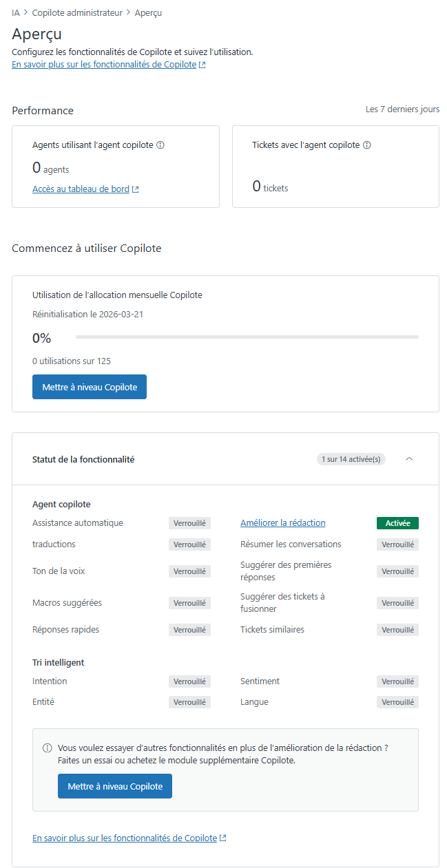
Task: Click Mettre à niveau Copilote in notice box
Action: point(115,786)
